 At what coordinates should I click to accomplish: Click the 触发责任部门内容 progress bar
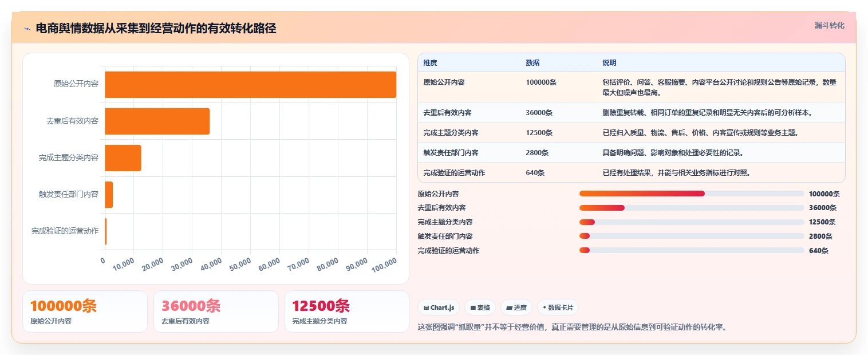pyautogui.click(x=692, y=236)
